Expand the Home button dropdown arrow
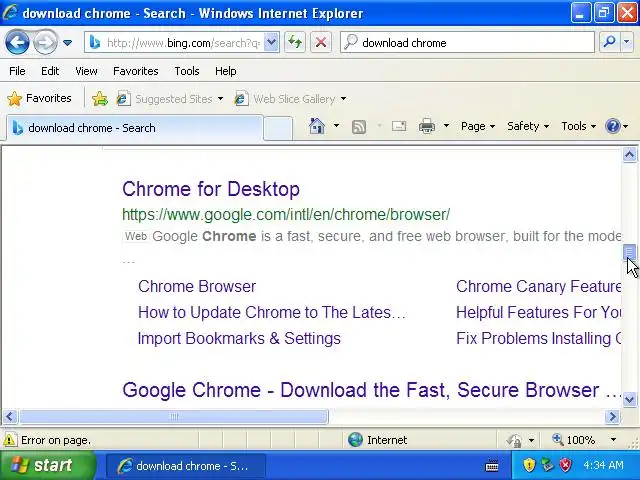This screenshot has height=480, width=640. pos(336,126)
